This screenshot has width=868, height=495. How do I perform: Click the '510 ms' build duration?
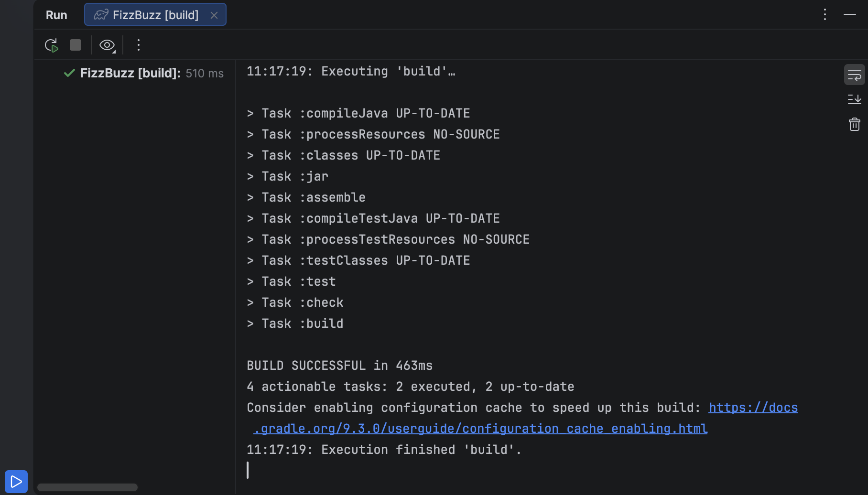click(205, 74)
